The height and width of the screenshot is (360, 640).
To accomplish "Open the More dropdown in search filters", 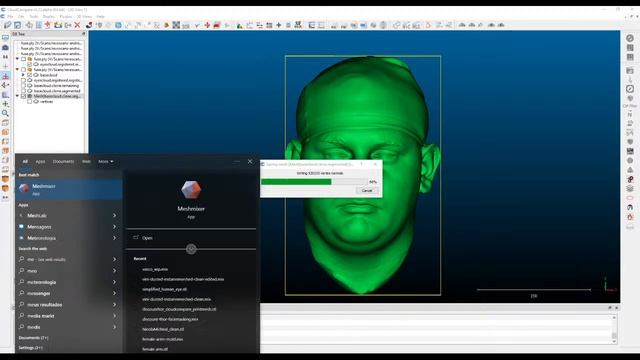I will coord(105,162).
